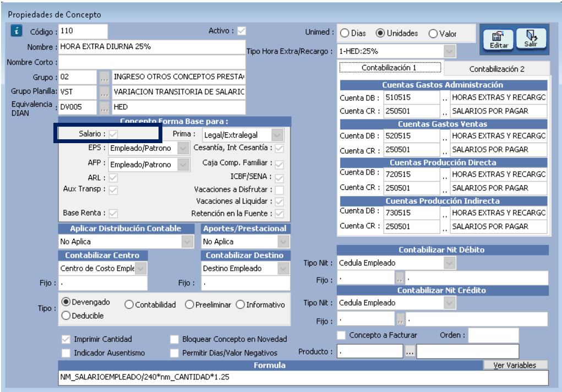This screenshot has width=562, height=392.
Task: Toggle the ICBF/SENA checkbox
Action: pos(280,178)
